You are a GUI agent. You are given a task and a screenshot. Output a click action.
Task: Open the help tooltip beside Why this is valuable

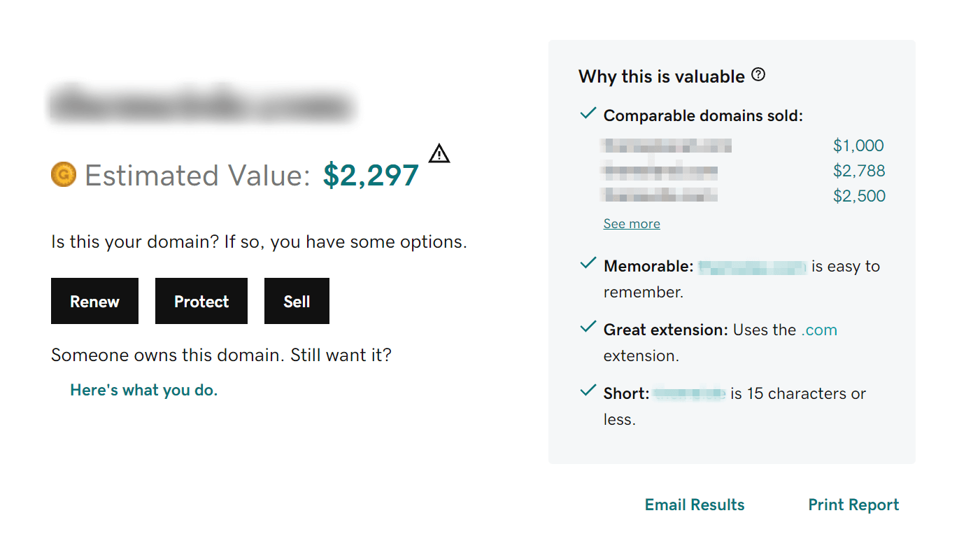(x=758, y=74)
